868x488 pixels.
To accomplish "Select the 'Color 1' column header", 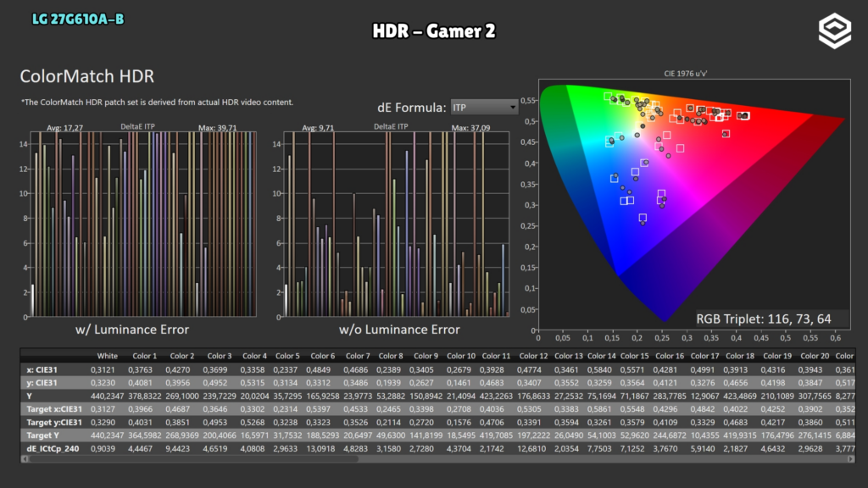I will [144, 356].
